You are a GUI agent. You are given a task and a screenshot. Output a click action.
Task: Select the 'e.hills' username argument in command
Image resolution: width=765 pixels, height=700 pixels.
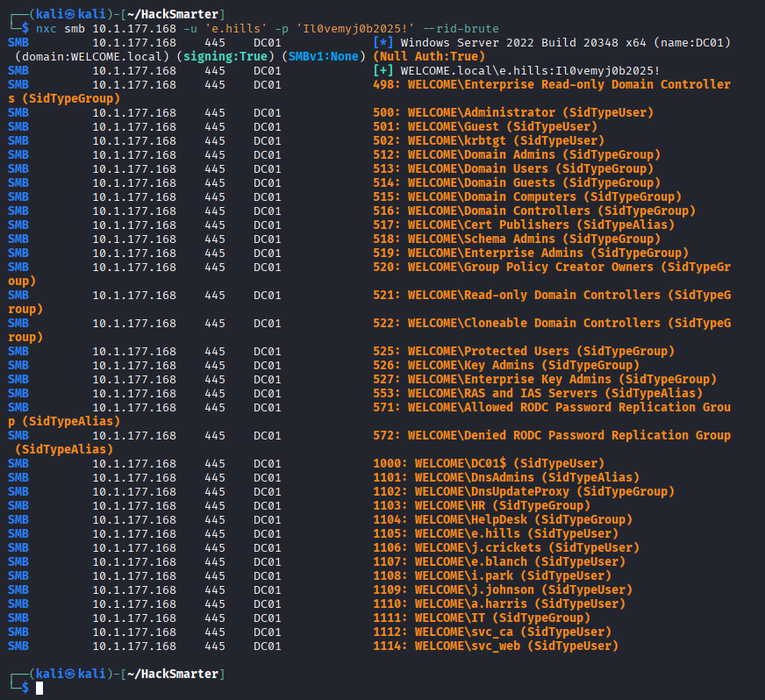click(236, 28)
